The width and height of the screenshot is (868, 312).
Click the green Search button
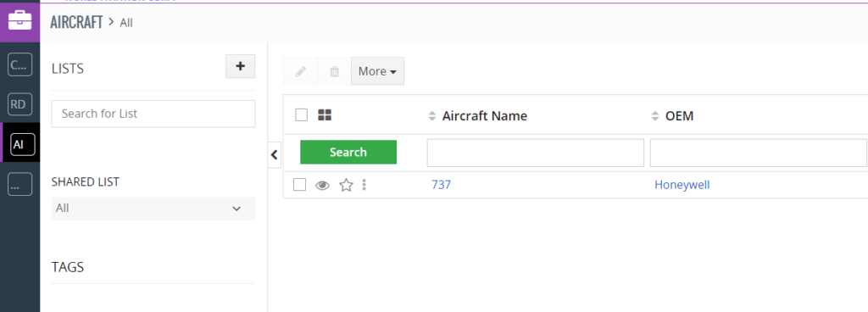[x=348, y=152]
